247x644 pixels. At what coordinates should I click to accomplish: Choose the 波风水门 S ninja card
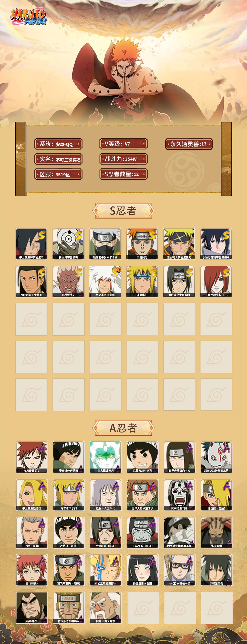(x=142, y=282)
